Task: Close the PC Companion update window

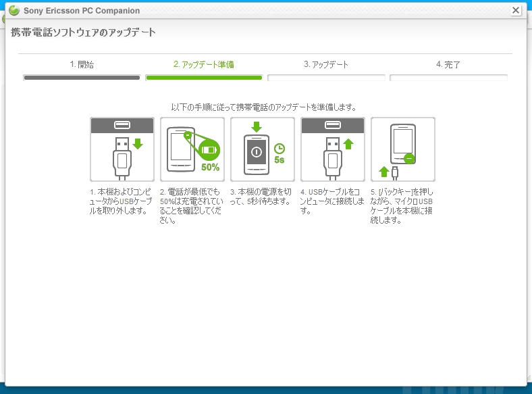Action: 516,10
